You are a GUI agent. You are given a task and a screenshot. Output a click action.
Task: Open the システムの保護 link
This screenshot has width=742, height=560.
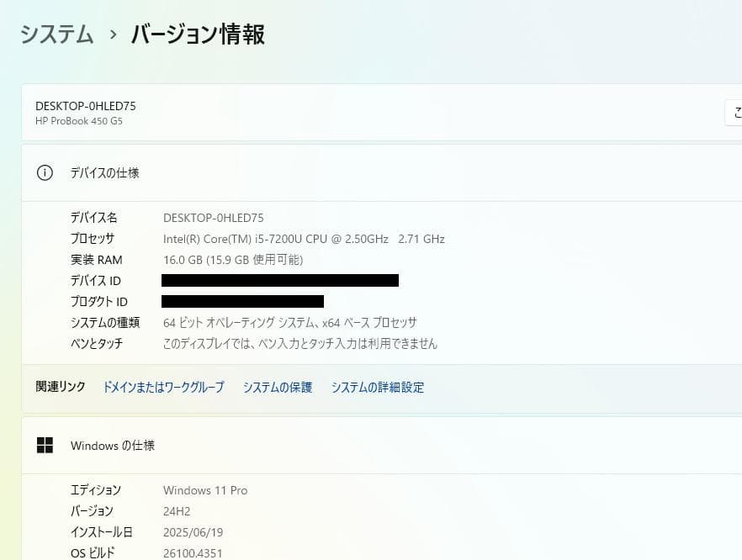(x=277, y=388)
